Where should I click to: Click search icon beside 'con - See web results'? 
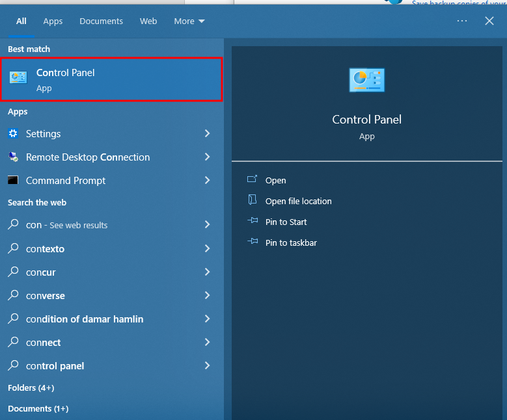(x=13, y=224)
